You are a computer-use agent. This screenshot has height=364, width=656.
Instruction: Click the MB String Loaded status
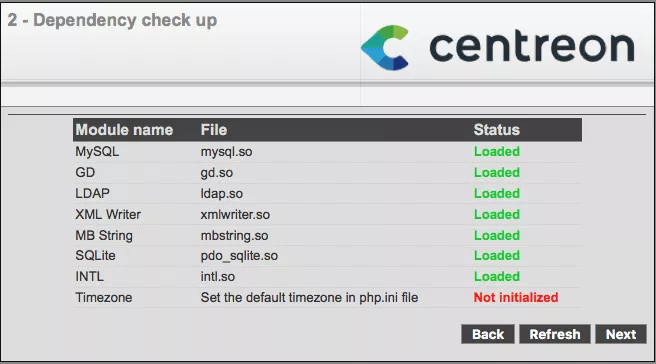coord(497,235)
